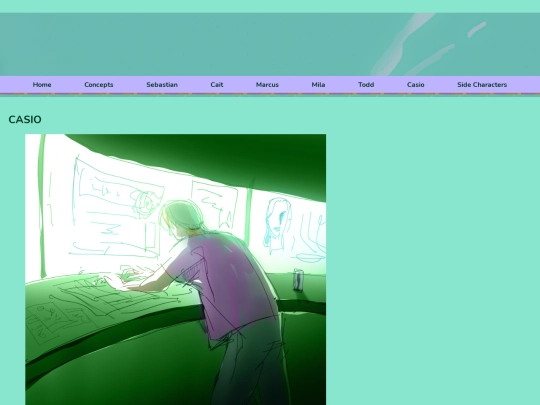Image resolution: width=540 pixels, height=405 pixels.
Task: Click the teal header banner image
Action: 270,44
